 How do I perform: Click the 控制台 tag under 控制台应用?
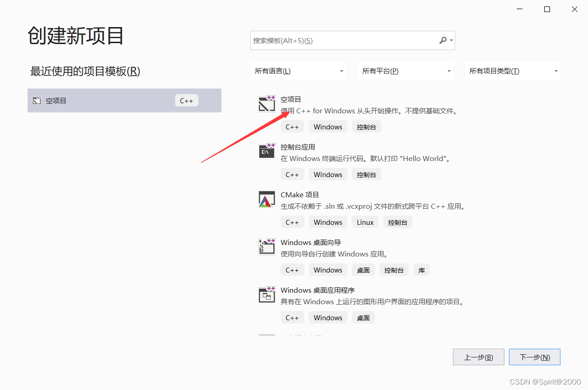[x=367, y=174]
